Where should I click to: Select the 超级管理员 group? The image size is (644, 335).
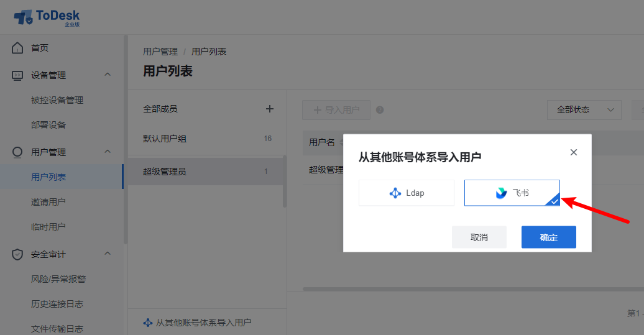pyautogui.click(x=205, y=172)
